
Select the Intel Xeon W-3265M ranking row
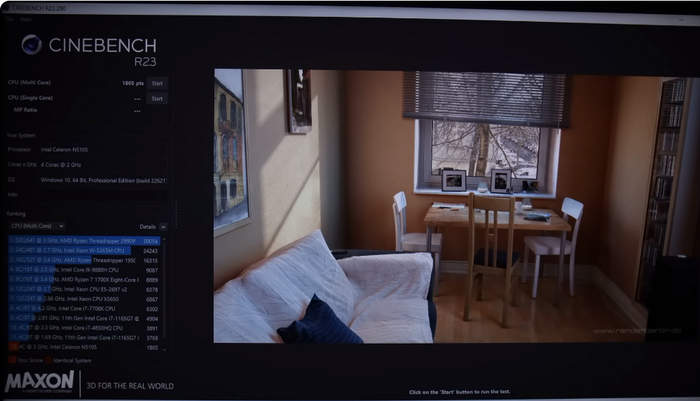point(84,251)
